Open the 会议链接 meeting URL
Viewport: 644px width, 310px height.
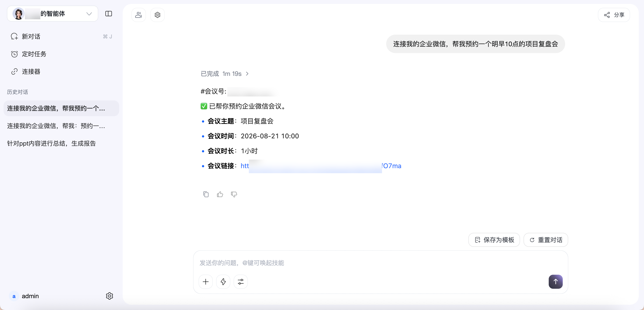point(321,166)
